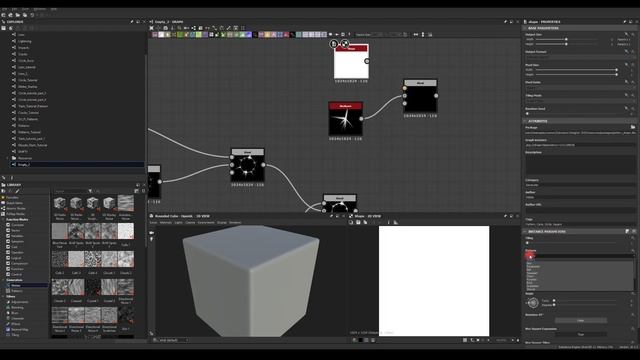The height and width of the screenshot is (360, 640).
Task: Click the Starburst node's output connector
Action: coord(361,119)
